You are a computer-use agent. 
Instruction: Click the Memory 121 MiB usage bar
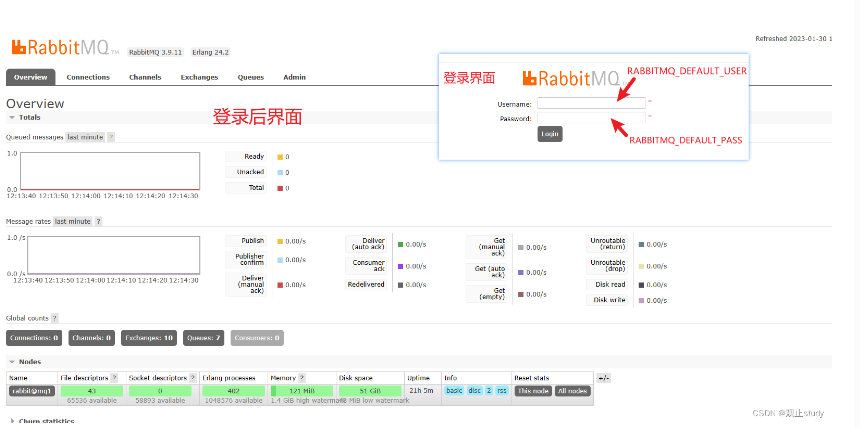(302, 391)
